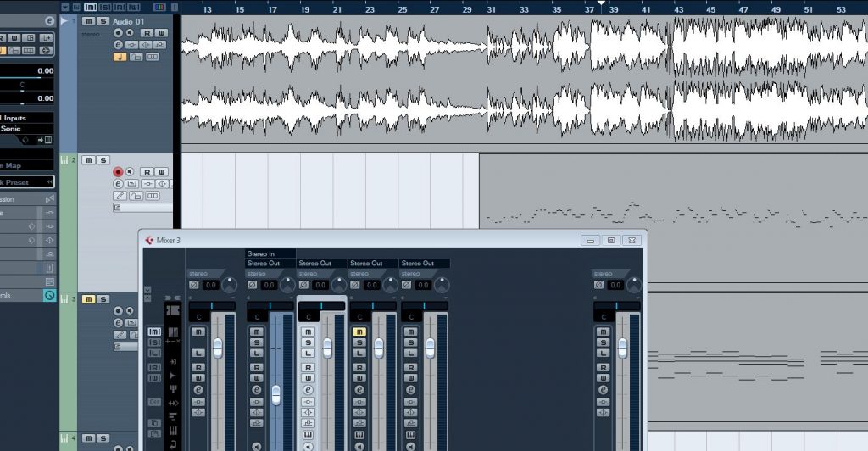Screen dimensions: 868x451
Task: Click the Mixer global solo button in left strip
Action: 154,342
